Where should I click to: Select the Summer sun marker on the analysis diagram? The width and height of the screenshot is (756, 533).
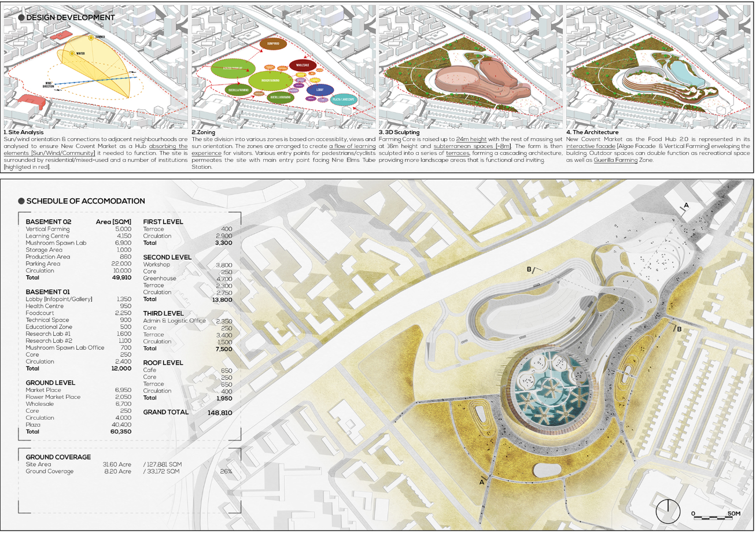point(91,37)
